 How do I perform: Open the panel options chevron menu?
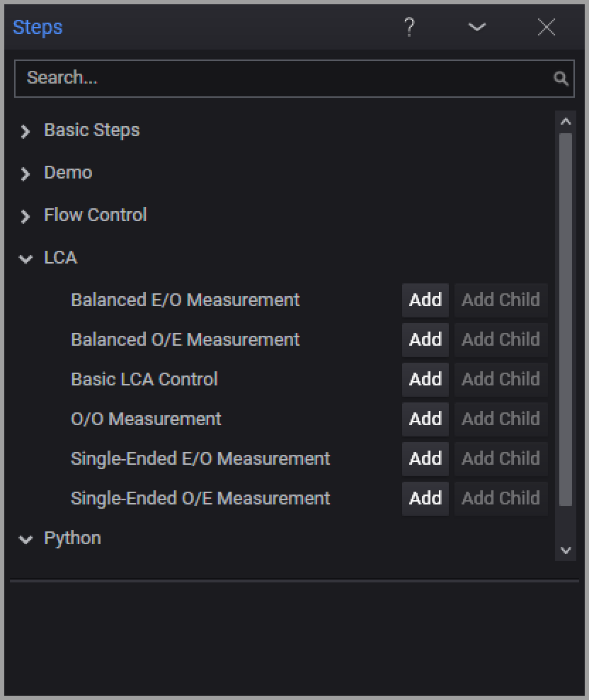point(477,28)
